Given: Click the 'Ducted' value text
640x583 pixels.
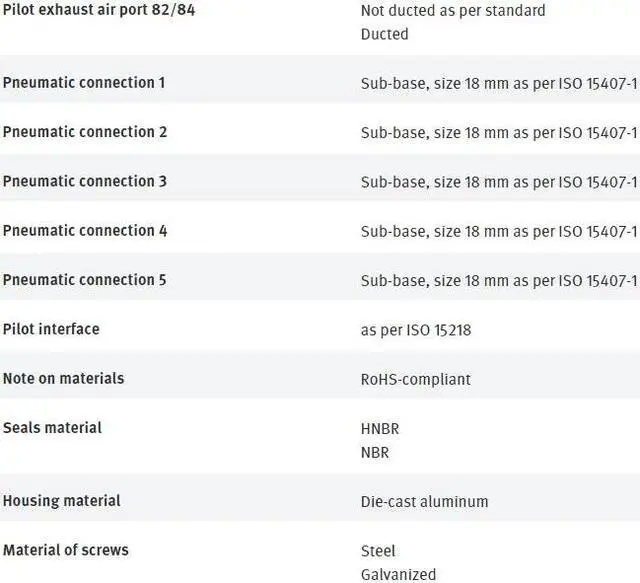Looking at the screenshot, I should pos(384,34).
